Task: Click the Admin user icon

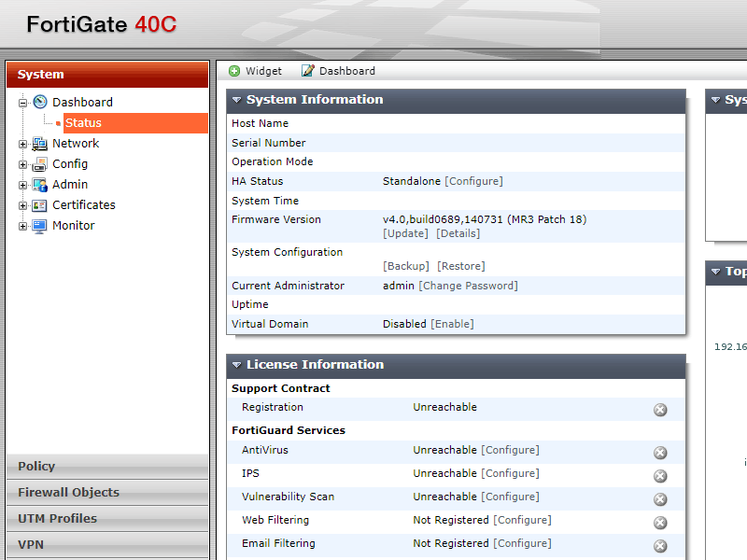Action: pyautogui.click(x=39, y=185)
